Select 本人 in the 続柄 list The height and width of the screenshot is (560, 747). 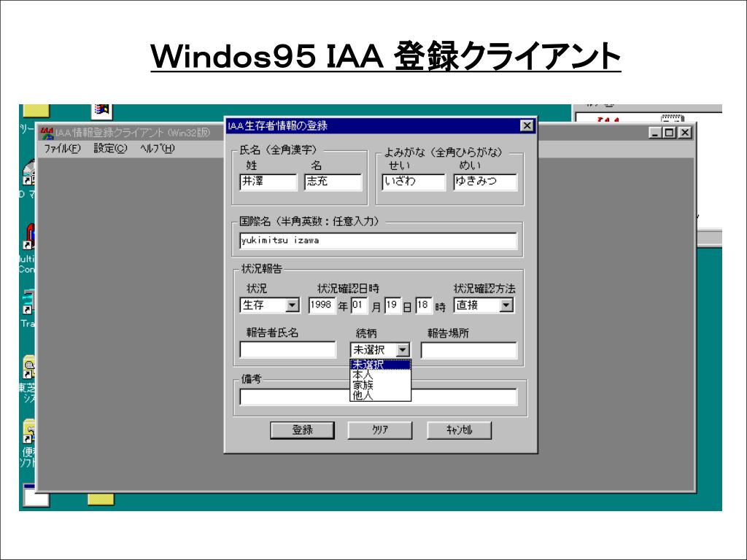pyautogui.click(x=380, y=375)
